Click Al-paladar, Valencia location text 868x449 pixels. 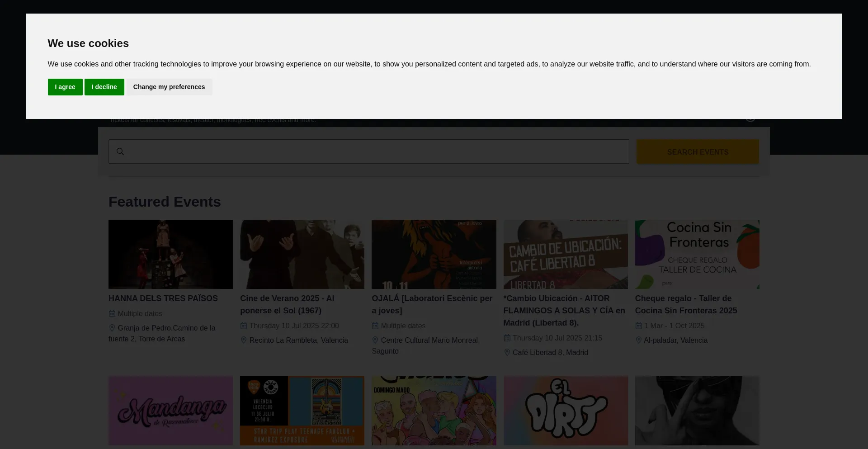pos(676,340)
